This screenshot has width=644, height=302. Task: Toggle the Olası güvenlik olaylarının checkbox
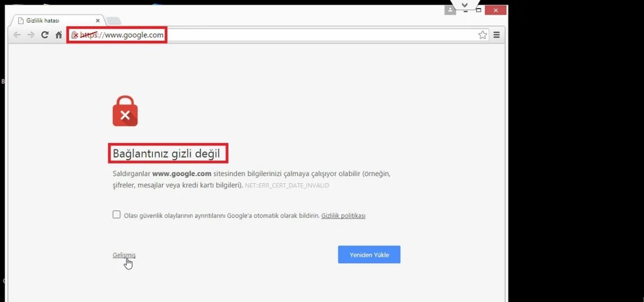tap(116, 214)
